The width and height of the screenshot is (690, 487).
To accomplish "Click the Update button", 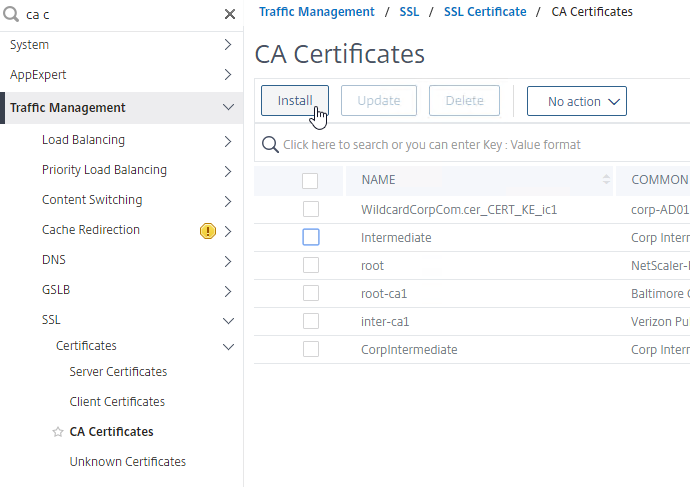I will click(x=379, y=101).
